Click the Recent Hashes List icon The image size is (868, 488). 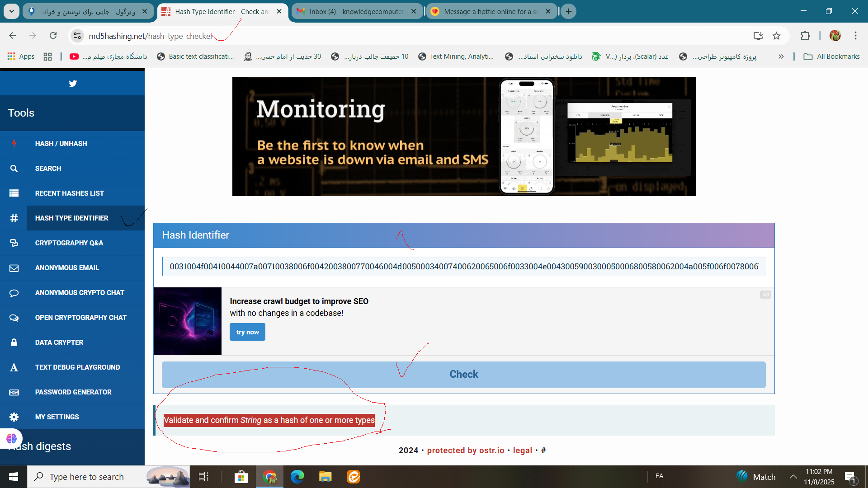click(14, 193)
